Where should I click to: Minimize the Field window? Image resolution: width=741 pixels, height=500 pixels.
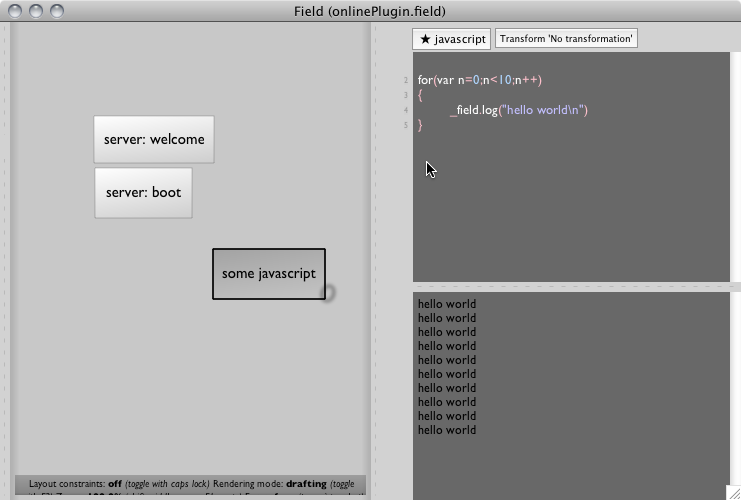pyautogui.click(x=36, y=11)
